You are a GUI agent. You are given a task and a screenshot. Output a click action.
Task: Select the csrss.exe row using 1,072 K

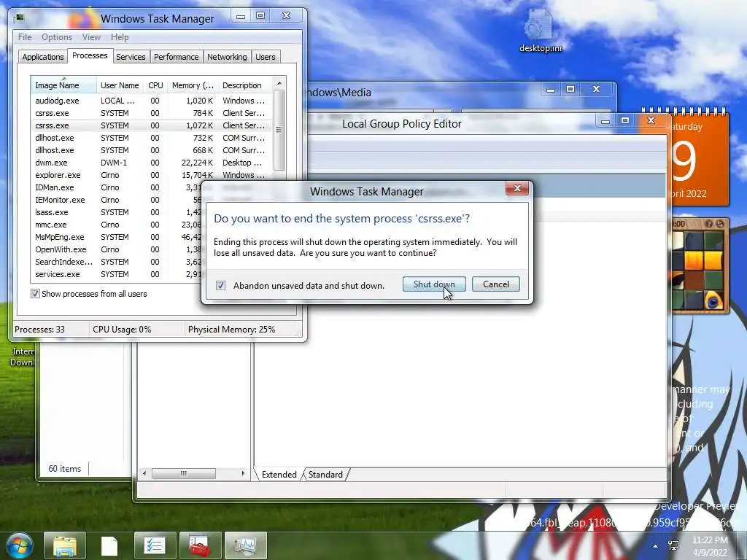click(152, 125)
